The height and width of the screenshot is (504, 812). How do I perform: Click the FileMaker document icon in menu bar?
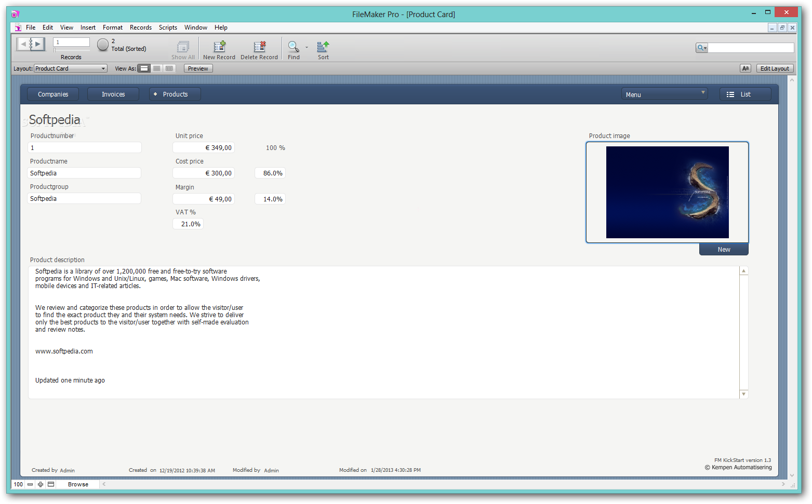pyautogui.click(x=18, y=28)
